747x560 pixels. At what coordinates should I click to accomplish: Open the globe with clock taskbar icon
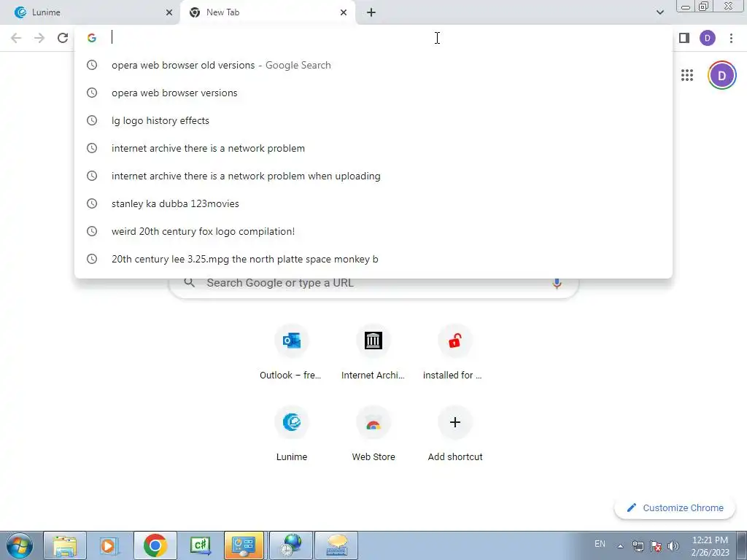[291, 545]
